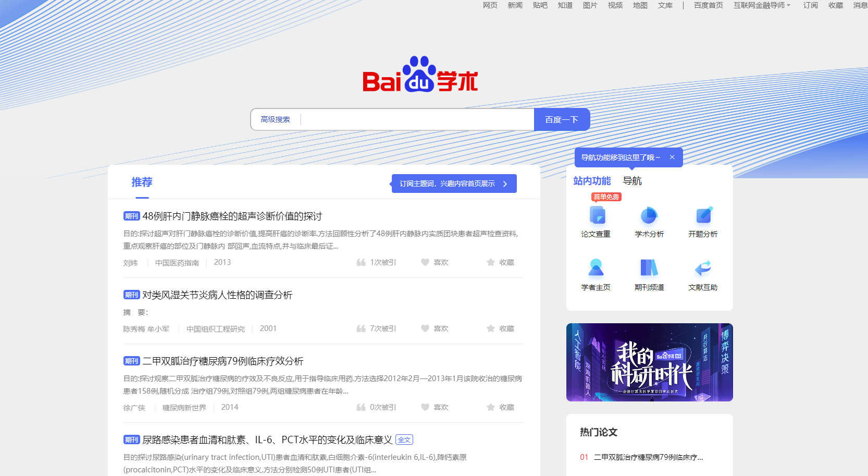Open the 论文查重 paper check icon
This screenshot has height=476, width=868.
point(596,215)
